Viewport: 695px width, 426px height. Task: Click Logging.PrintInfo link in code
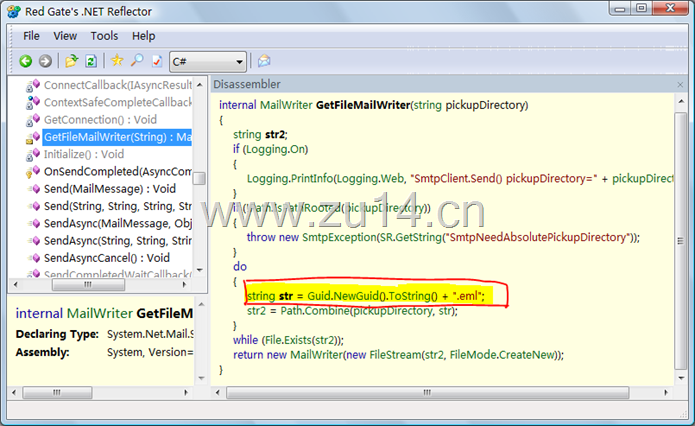[289, 179]
